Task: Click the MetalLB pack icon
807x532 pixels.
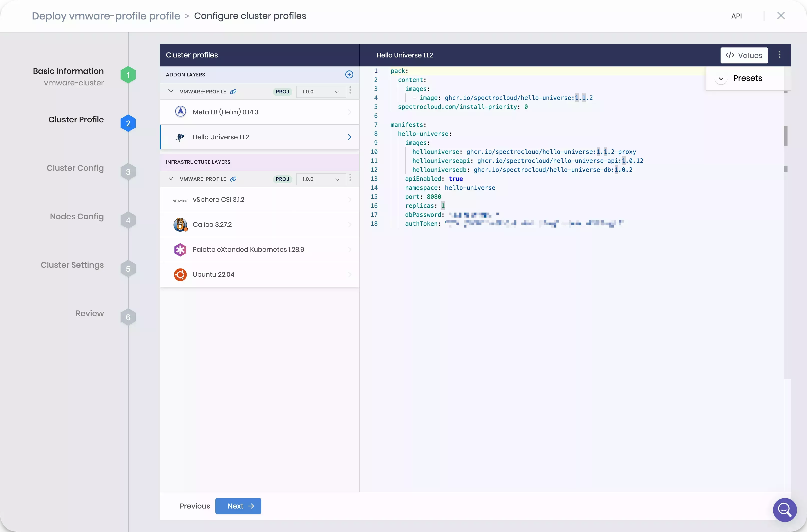Action: point(180,112)
